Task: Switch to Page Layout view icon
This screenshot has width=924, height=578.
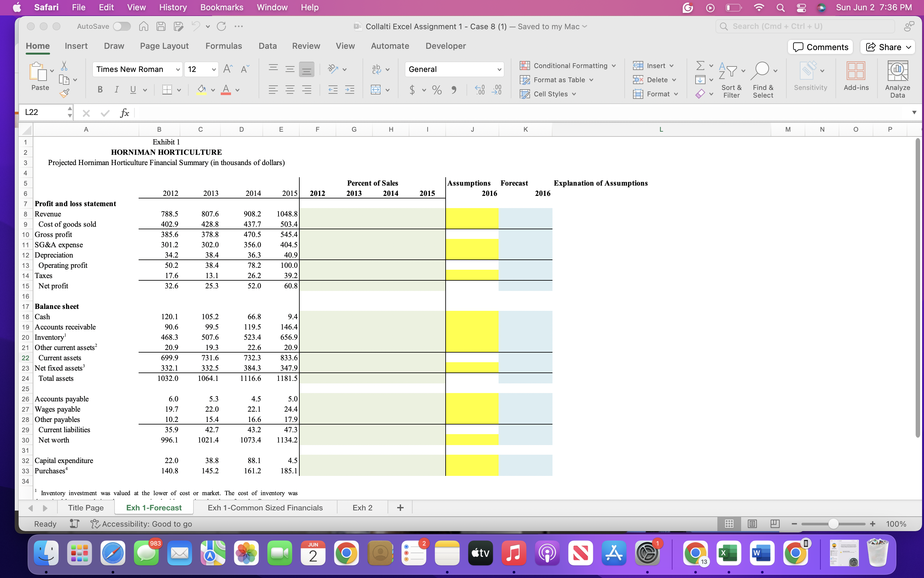Action: (x=752, y=524)
